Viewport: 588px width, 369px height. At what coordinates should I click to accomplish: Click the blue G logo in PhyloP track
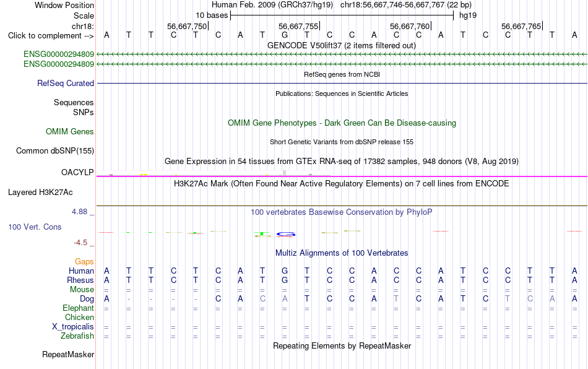coord(286,235)
